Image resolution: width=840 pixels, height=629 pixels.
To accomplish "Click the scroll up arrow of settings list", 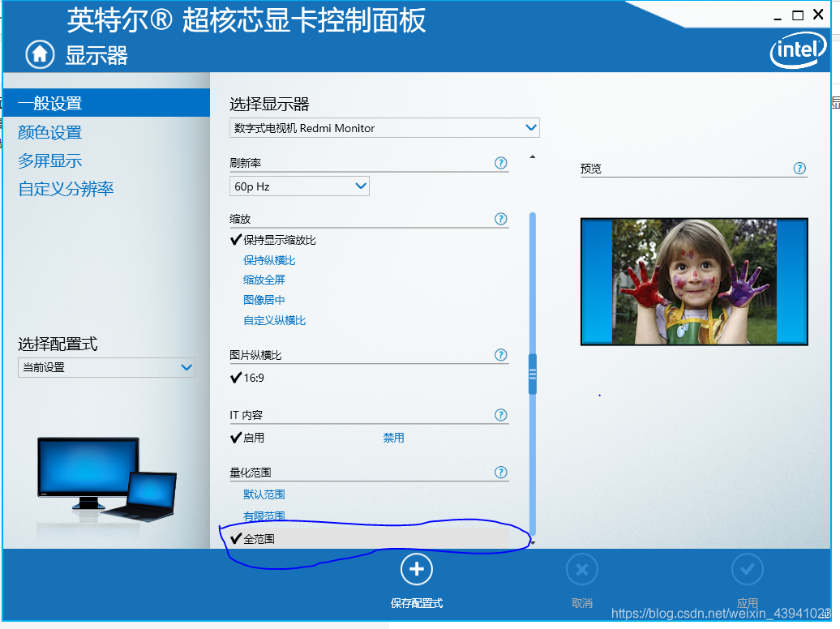I will tap(533, 157).
